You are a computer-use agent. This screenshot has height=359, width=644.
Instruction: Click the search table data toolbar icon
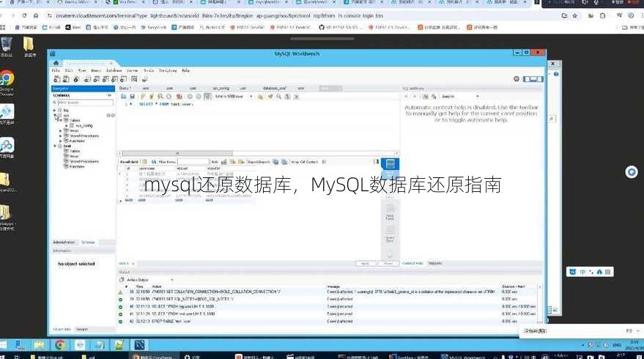134,79
